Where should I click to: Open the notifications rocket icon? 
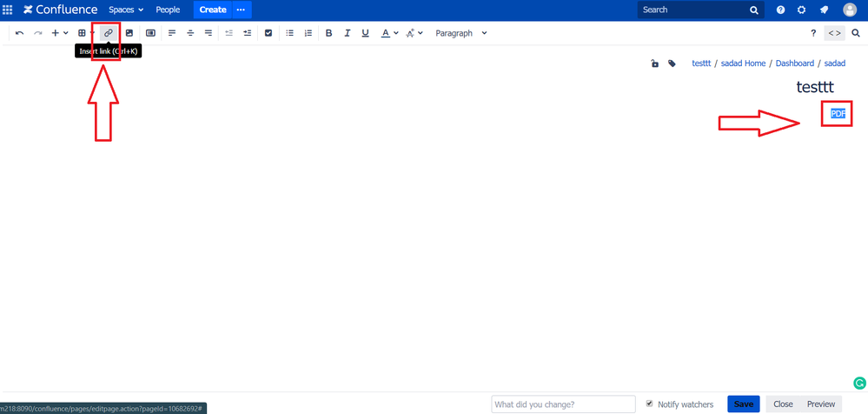pyautogui.click(x=824, y=10)
